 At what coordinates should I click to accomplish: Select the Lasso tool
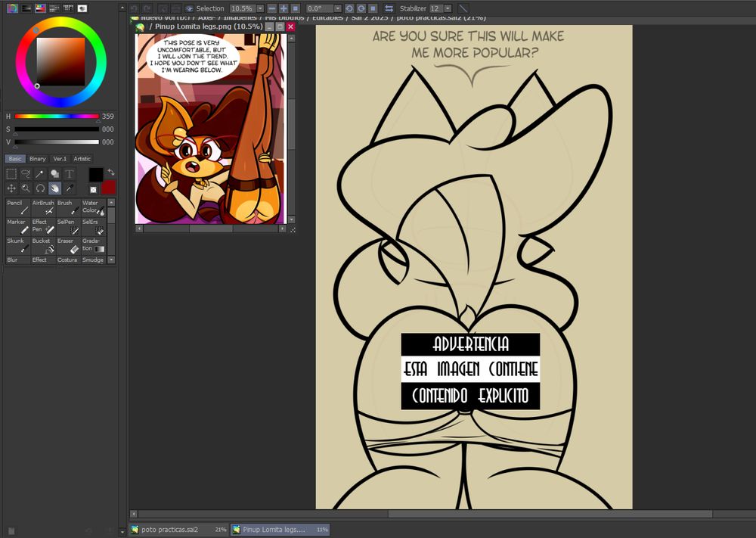coord(26,174)
